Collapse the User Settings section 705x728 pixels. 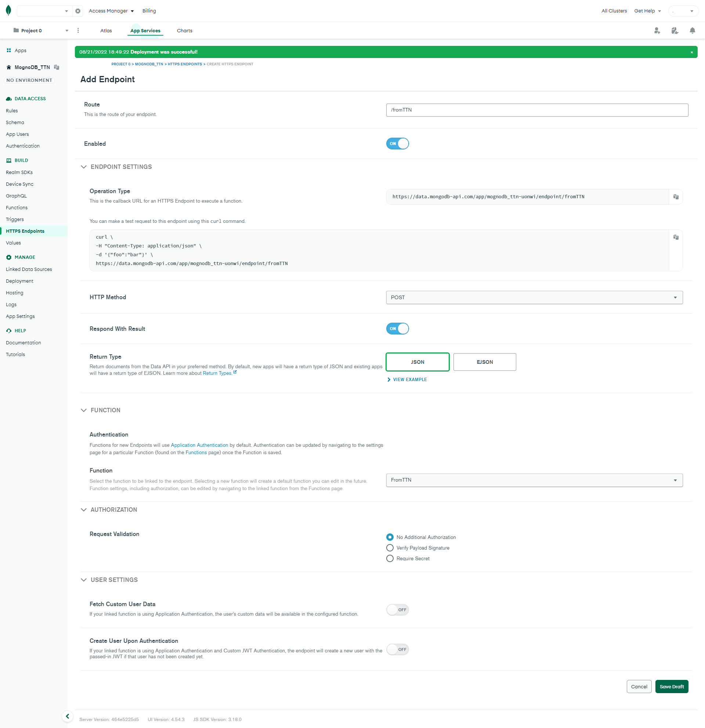click(84, 580)
